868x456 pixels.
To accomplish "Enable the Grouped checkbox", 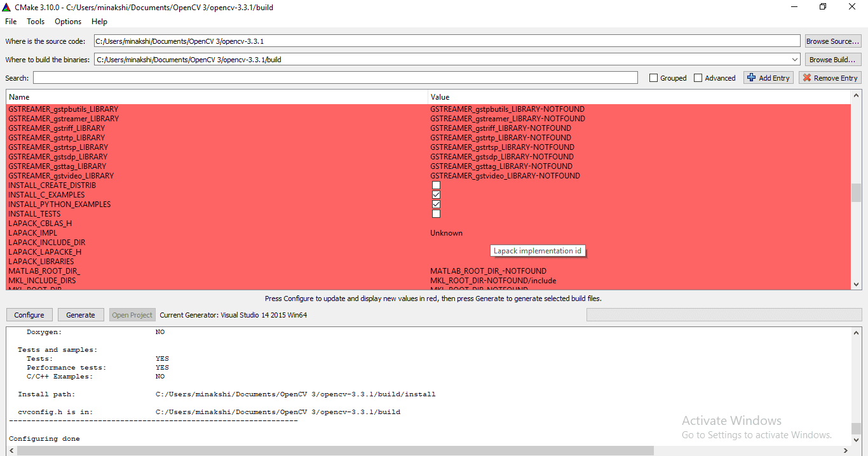I will [x=653, y=78].
